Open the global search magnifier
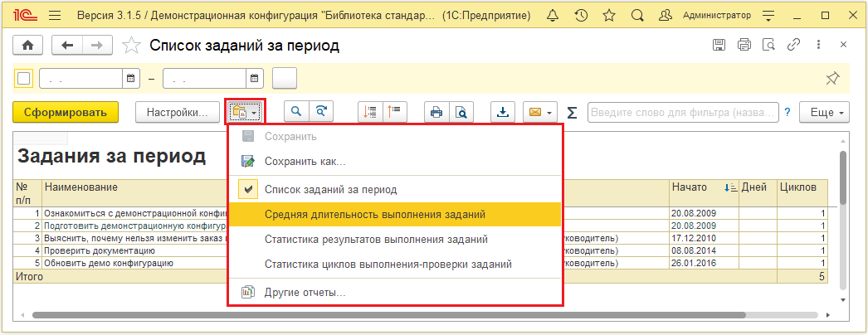 (x=637, y=16)
